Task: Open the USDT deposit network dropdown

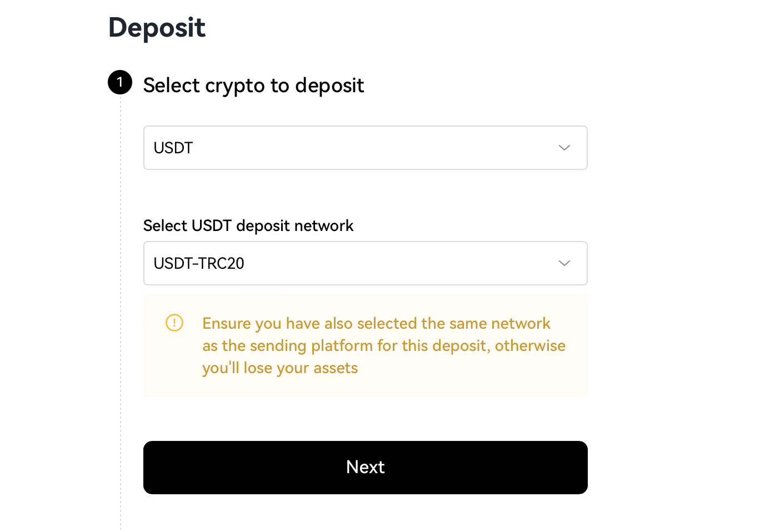Action: (366, 263)
